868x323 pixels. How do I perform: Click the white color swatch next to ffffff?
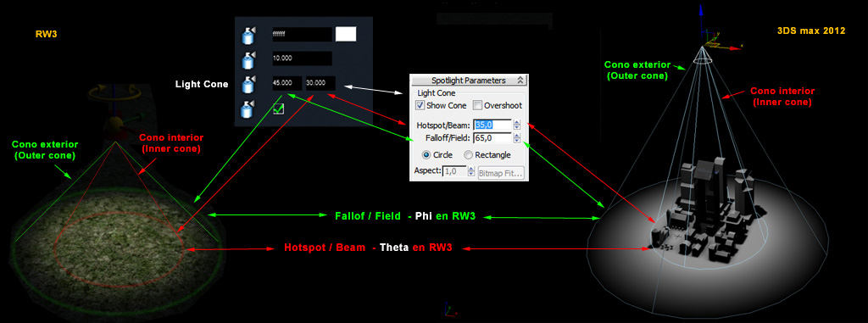(x=346, y=35)
